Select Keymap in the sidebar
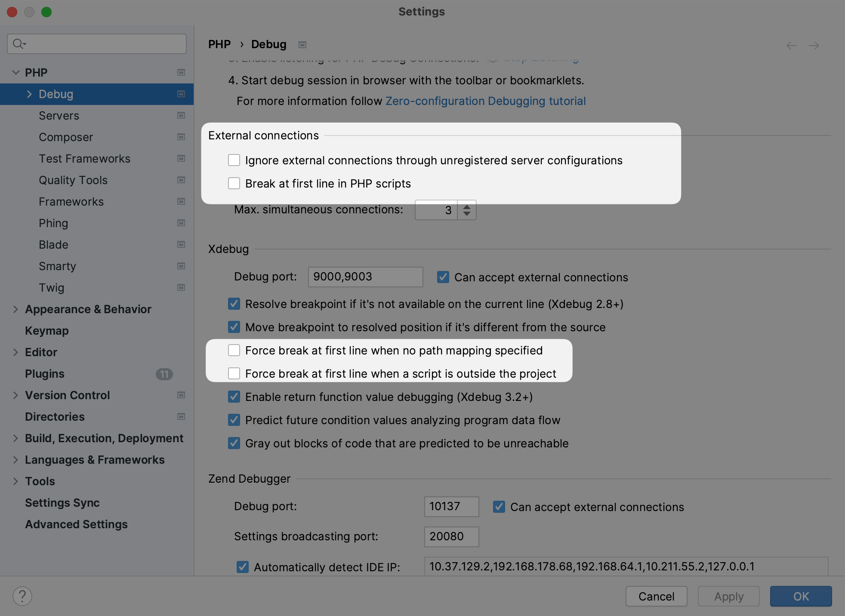 tap(46, 330)
